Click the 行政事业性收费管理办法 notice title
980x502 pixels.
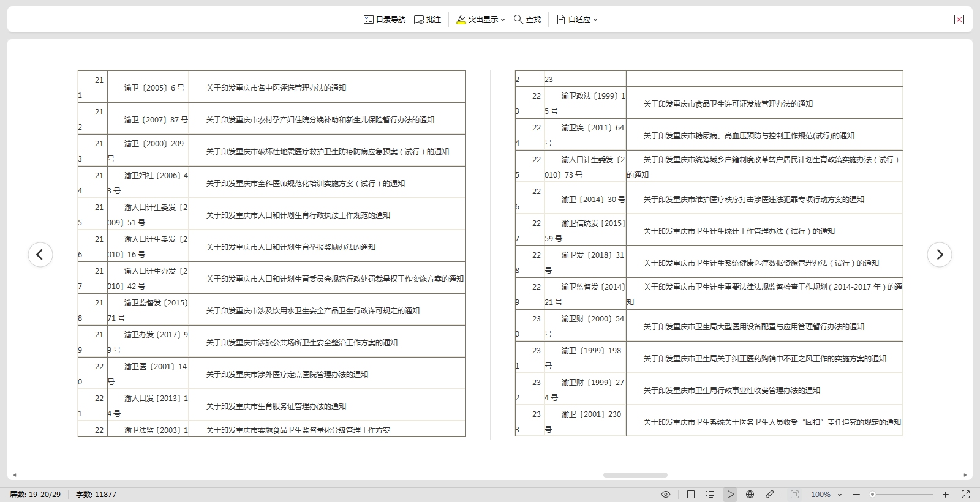click(732, 391)
